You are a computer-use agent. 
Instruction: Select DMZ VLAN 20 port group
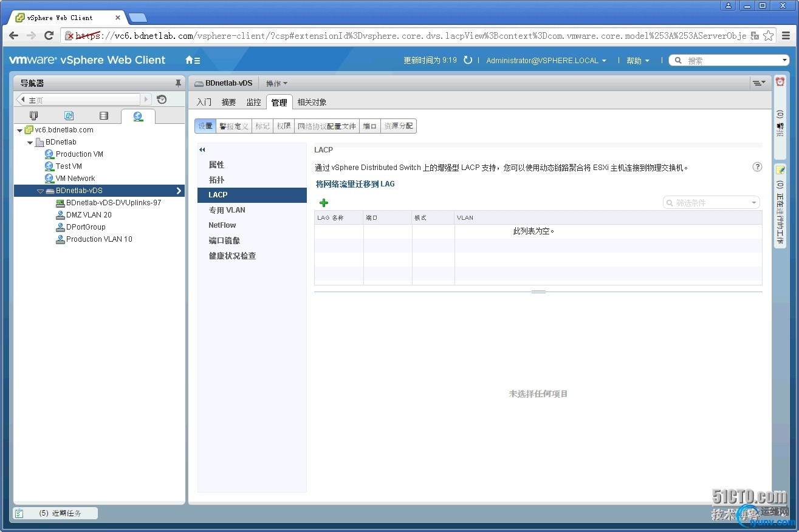click(89, 215)
